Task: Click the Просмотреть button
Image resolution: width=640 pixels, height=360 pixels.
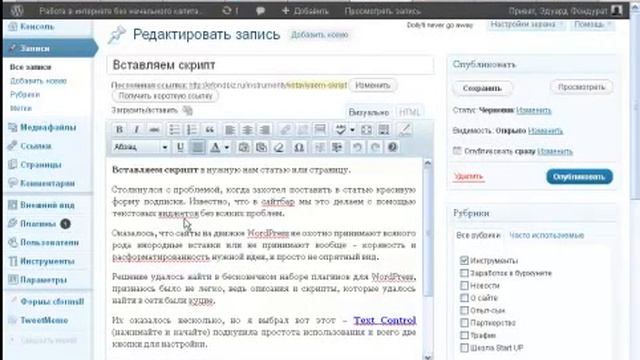Action: (x=581, y=87)
